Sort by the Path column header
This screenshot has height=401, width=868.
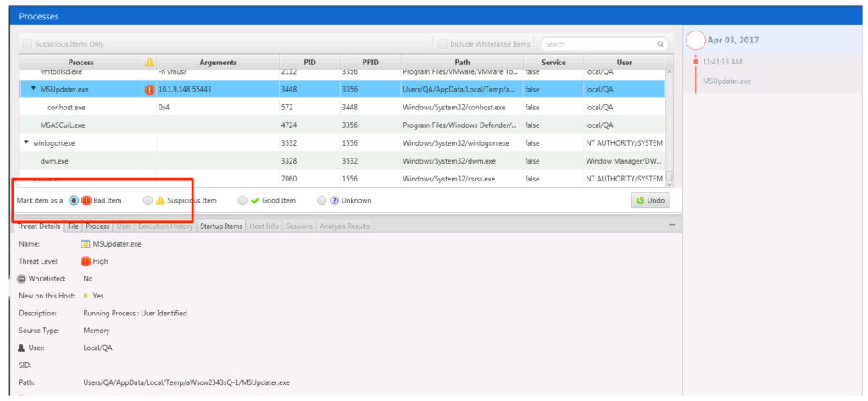click(462, 62)
